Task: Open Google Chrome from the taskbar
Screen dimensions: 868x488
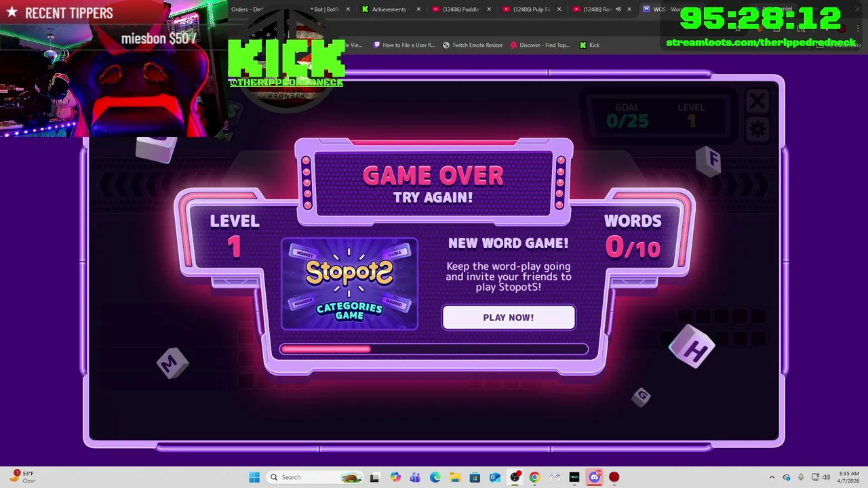Action: pyautogui.click(x=534, y=477)
